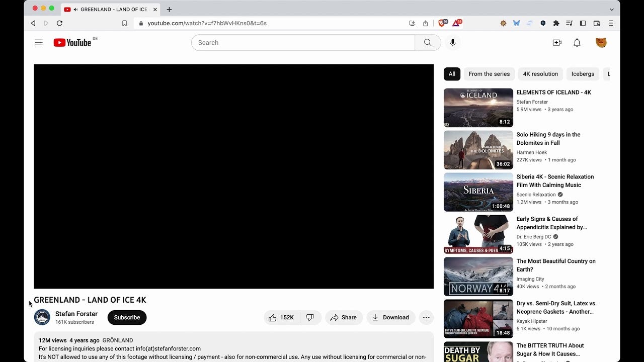
Task: Open the account avatar menu
Action: (601, 43)
